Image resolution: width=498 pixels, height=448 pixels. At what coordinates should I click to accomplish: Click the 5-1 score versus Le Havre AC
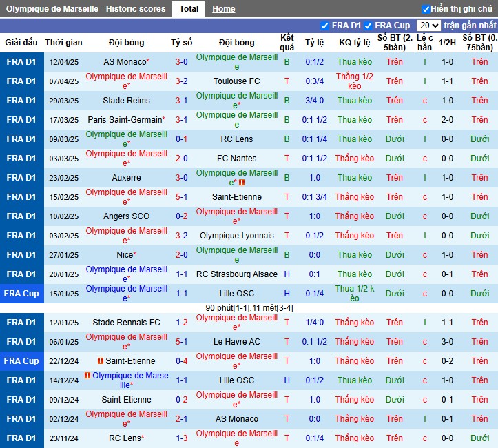coord(182,342)
